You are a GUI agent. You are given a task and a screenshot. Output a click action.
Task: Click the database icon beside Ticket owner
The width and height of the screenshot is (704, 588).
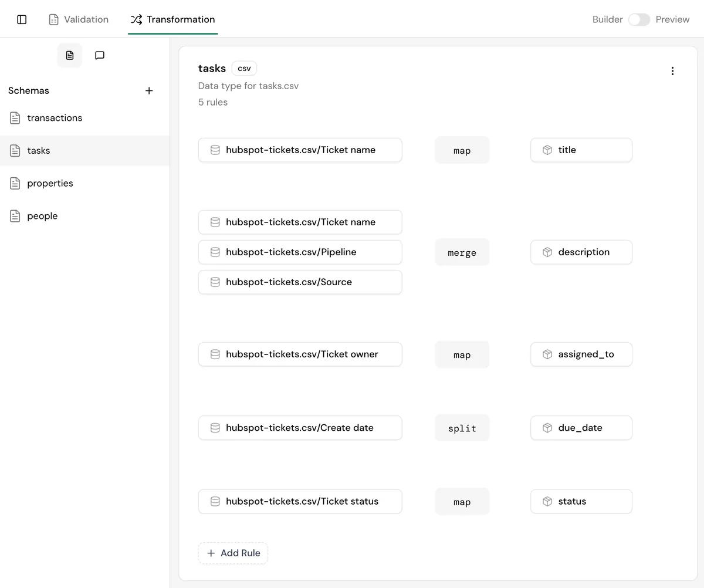[x=215, y=354]
